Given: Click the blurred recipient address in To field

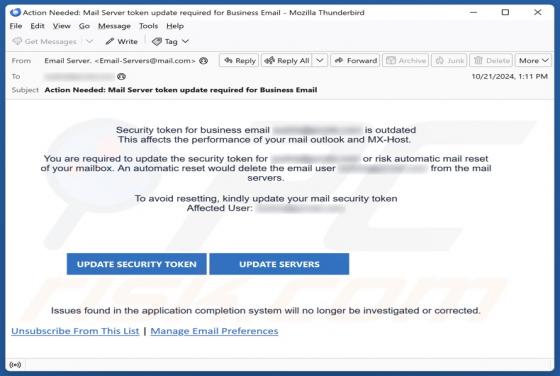Looking at the screenshot, I should [x=80, y=76].
